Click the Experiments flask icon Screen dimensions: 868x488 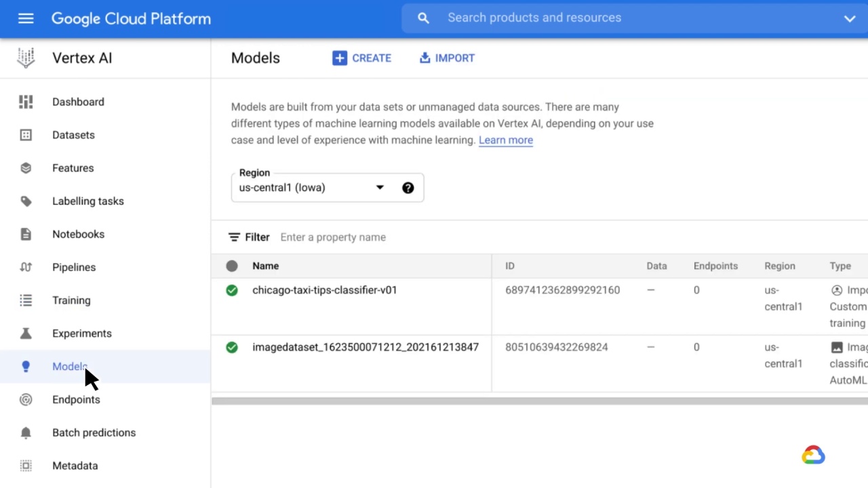point(26,333)
